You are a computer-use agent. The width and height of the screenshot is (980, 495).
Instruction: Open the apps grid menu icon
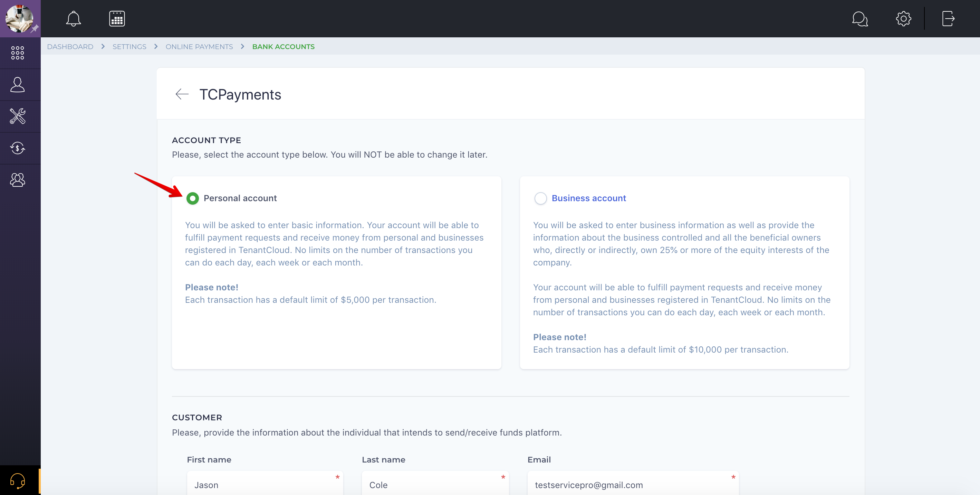[18, 53]
